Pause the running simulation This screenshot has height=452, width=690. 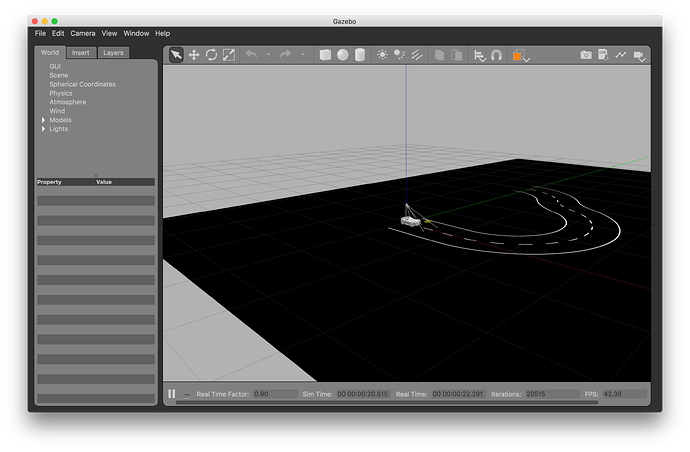(172, 395)
